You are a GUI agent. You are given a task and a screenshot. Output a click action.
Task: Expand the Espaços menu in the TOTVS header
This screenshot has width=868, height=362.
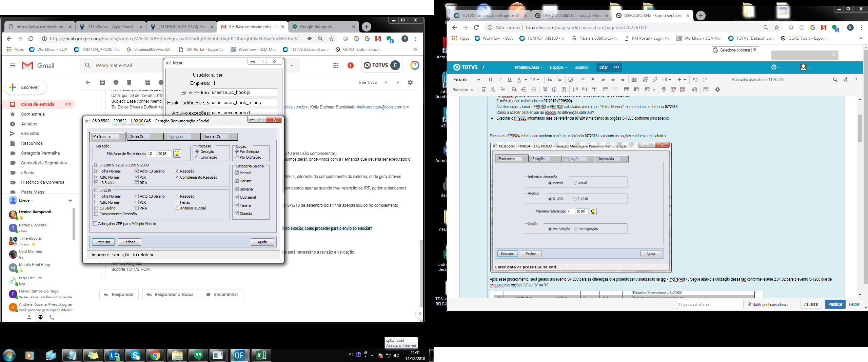pyautogui.click(x=558, y=67)
